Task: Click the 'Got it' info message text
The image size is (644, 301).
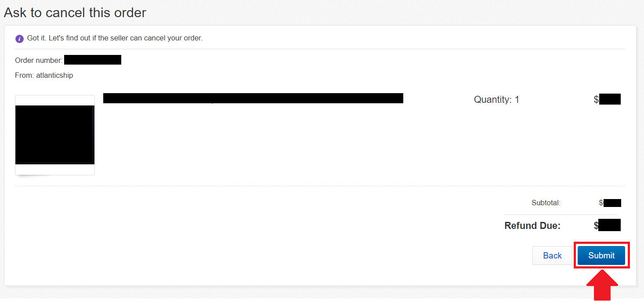Action: click(115, 38)
